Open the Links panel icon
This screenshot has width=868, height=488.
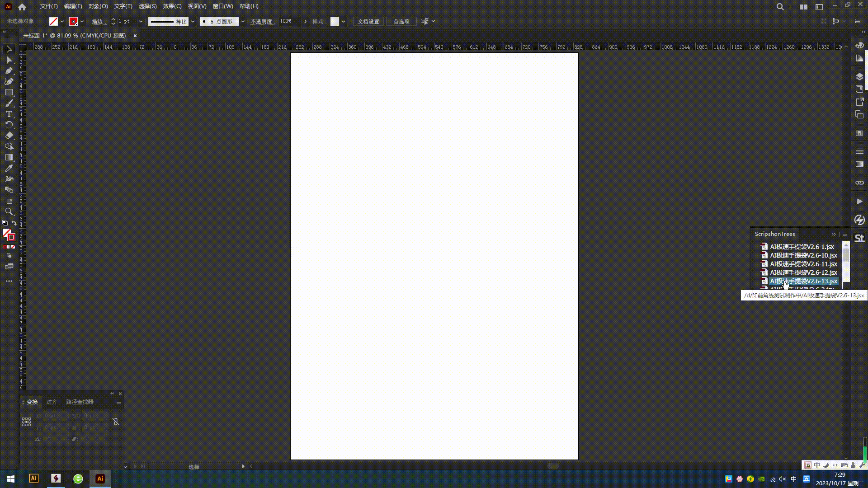click(859, 183)
